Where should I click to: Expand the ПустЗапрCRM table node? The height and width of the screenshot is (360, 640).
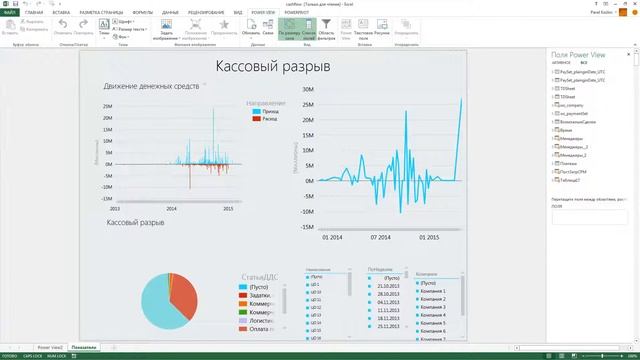point(553,172)
